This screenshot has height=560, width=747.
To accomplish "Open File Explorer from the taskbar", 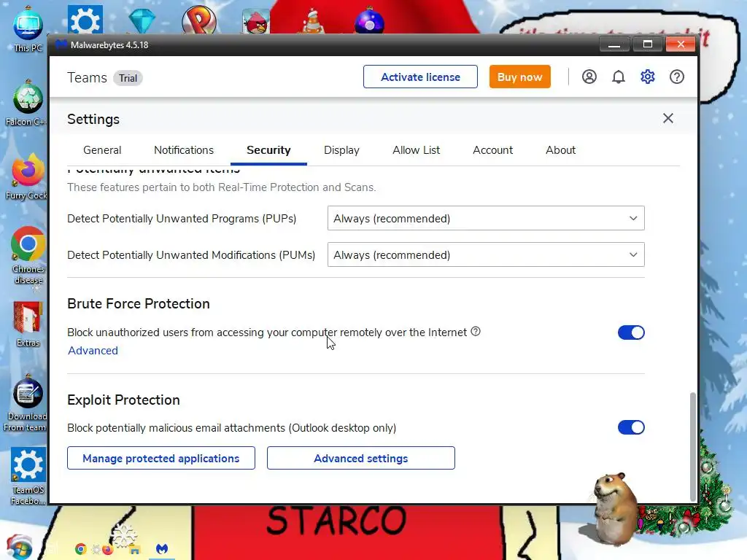I will 135,550.
